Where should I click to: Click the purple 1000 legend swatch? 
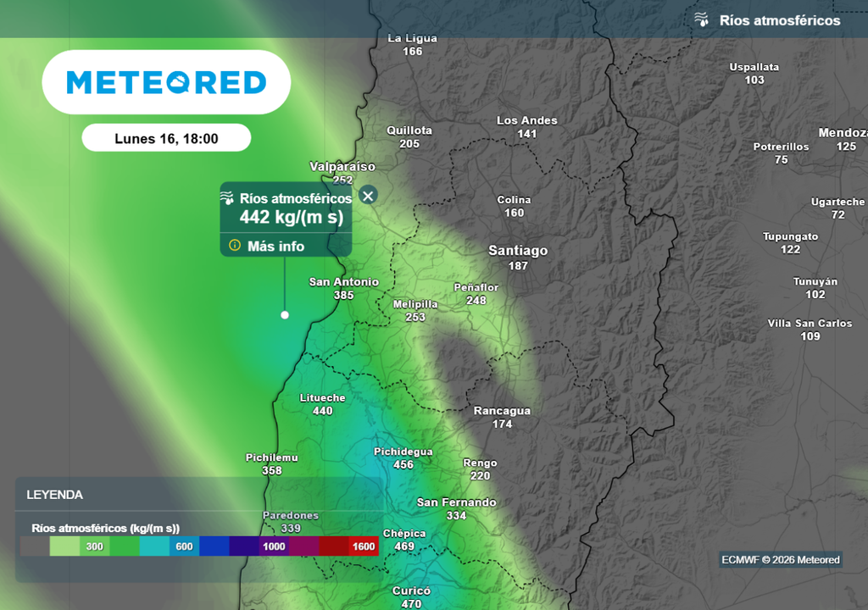(x=274, y=546)
